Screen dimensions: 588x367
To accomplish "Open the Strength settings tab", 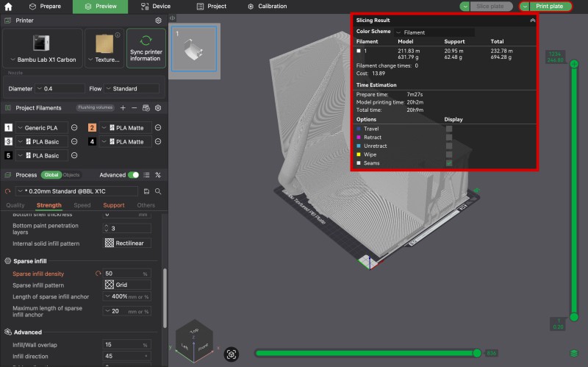I will click(x=49, y=205).
